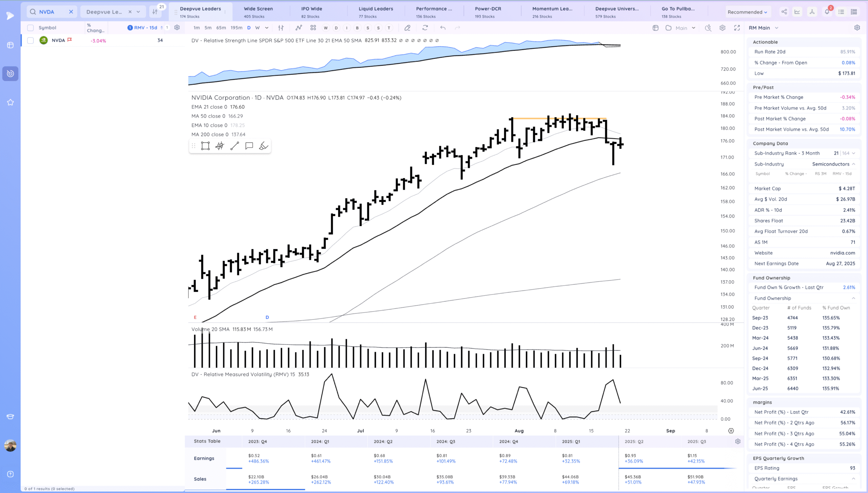Select the 65m timeframe
Image resolution: width=868 pixels, height=493 pixels.
coord(221,28)
